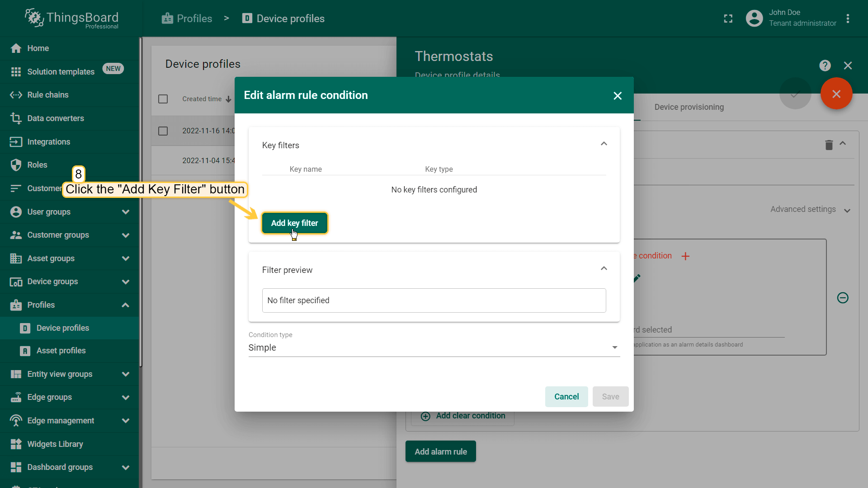The image size is (868, 488).
Task: Collapse the Key filters section
Action: (604, 144)
